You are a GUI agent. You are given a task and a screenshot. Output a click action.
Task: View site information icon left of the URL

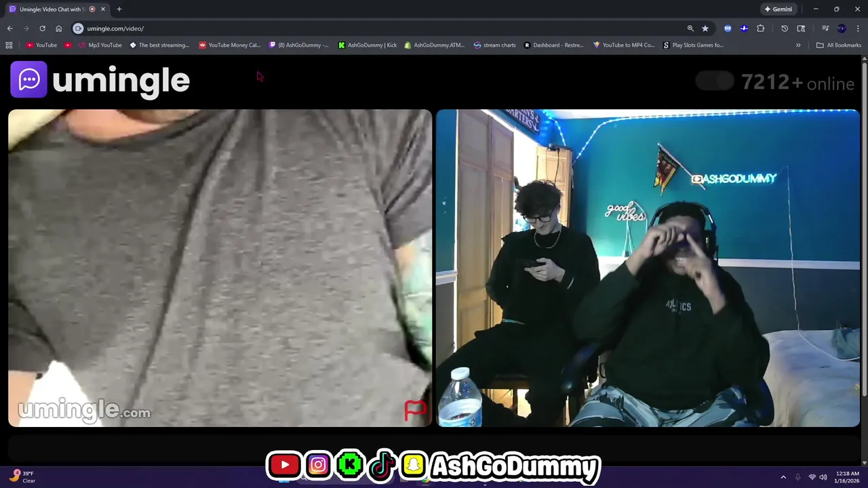[78, 28]
